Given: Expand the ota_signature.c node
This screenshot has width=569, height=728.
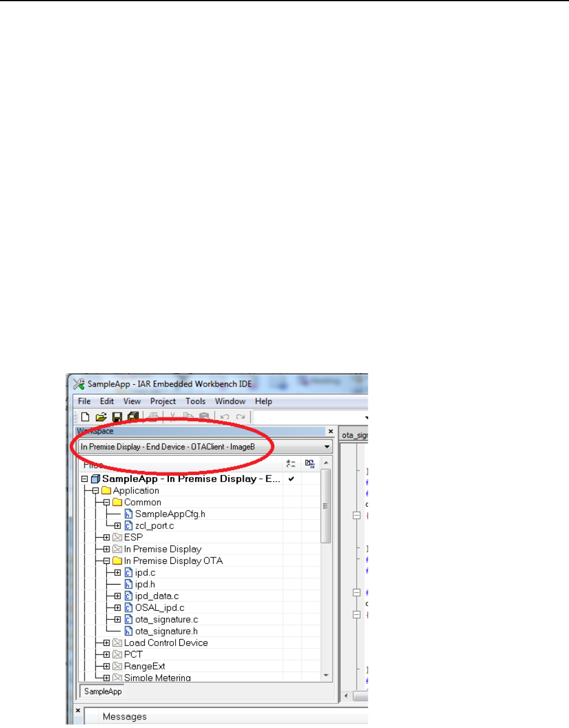Looking at the screenshot, I should pyautogui.click(x=117, y=619).
